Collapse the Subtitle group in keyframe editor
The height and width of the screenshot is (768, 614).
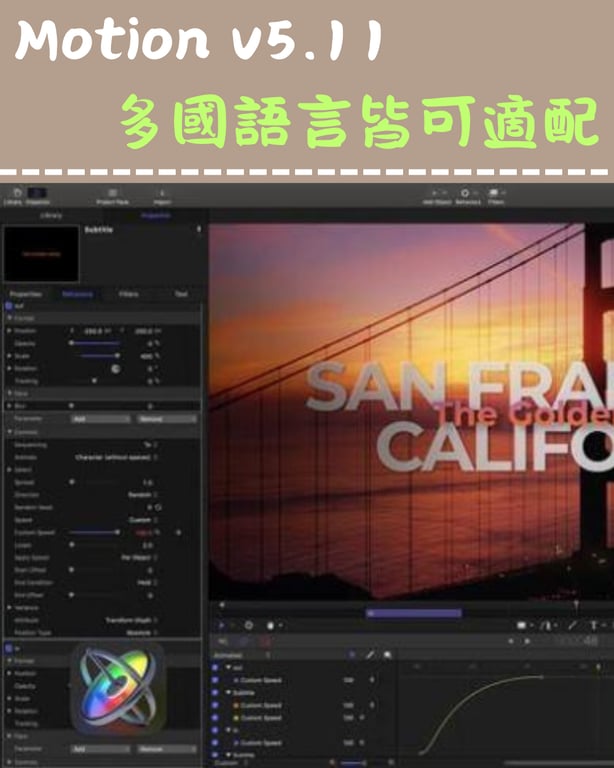pos(228,693)
